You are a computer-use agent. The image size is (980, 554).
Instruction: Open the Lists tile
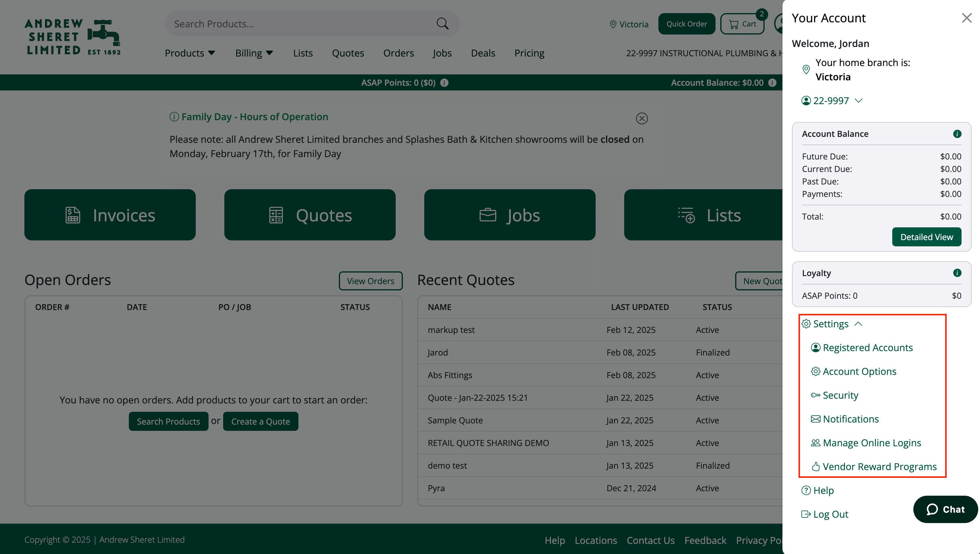click(703, 215)
